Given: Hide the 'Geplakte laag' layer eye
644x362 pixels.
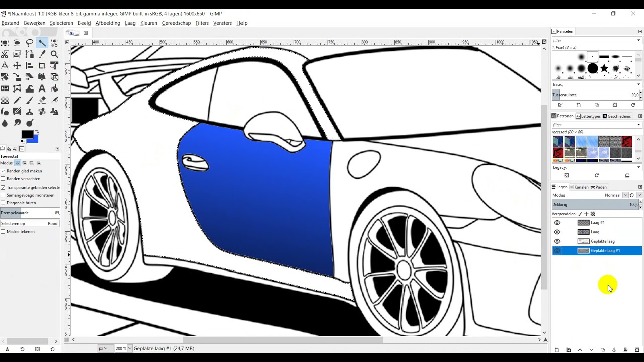Looking at the screenshot, I should point(557,241).
